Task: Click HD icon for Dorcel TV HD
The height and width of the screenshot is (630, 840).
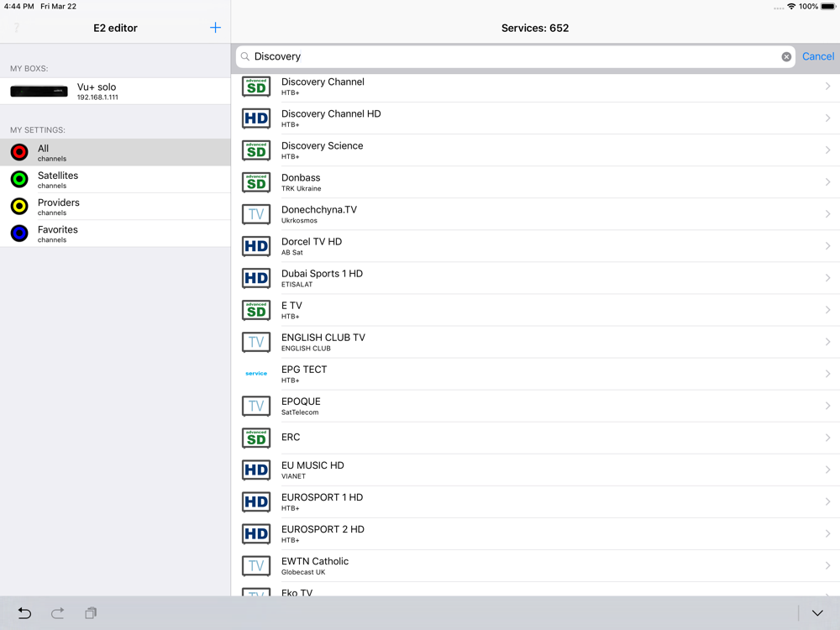Action: 256,246
